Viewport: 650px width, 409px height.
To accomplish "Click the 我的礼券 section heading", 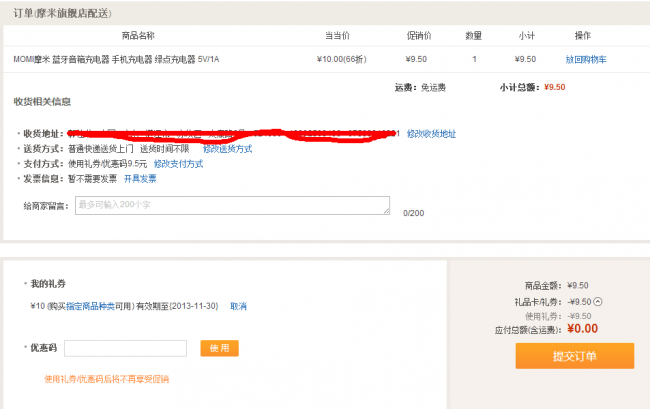I will click(x=48, y=284).
